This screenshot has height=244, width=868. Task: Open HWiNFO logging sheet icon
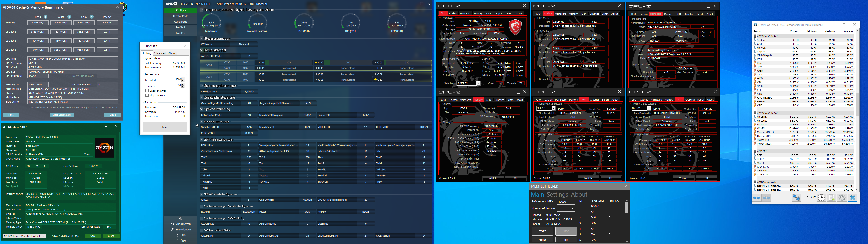click(x=832, y=198)
